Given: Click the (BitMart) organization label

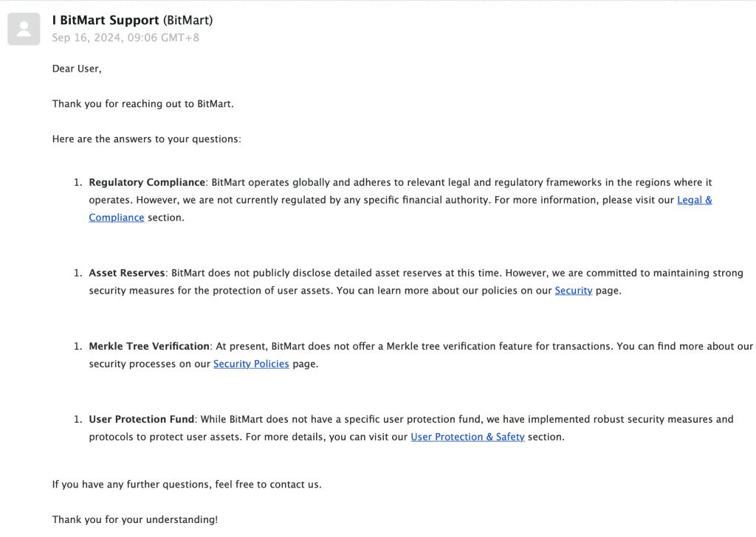Looking at the screenshot, I should (188, 20).
